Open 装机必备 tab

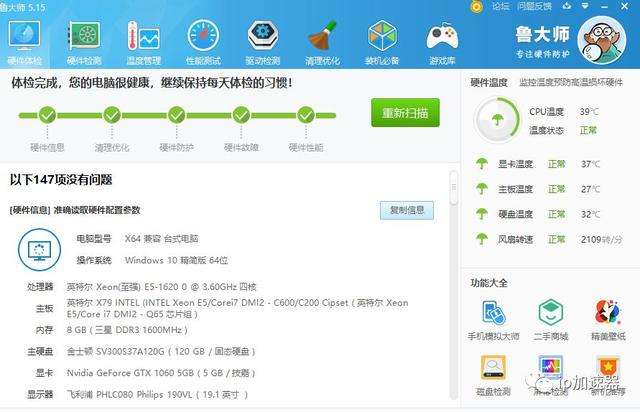point(382,42)
